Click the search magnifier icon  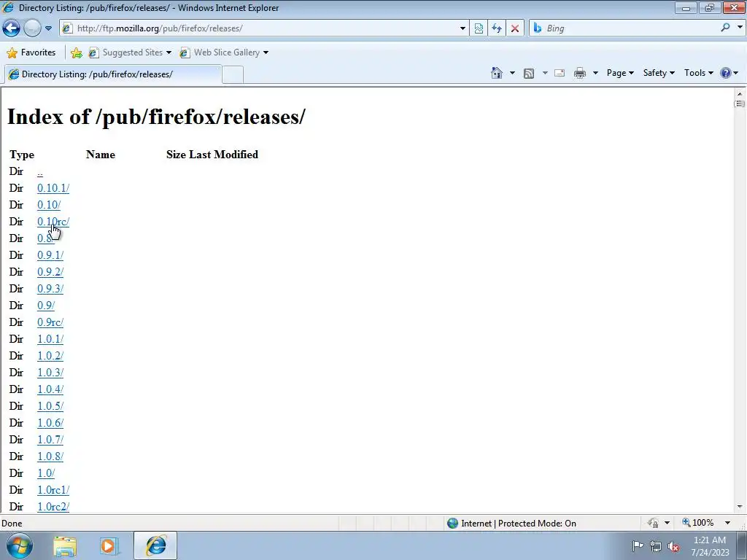coord(725,28)
